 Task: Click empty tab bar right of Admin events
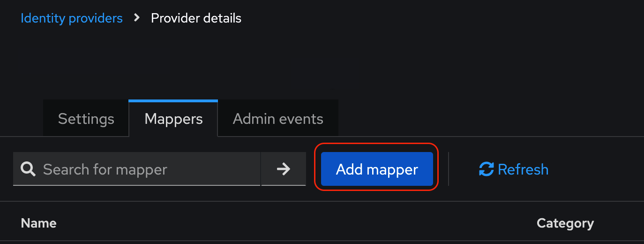click(x=469, y=119)
